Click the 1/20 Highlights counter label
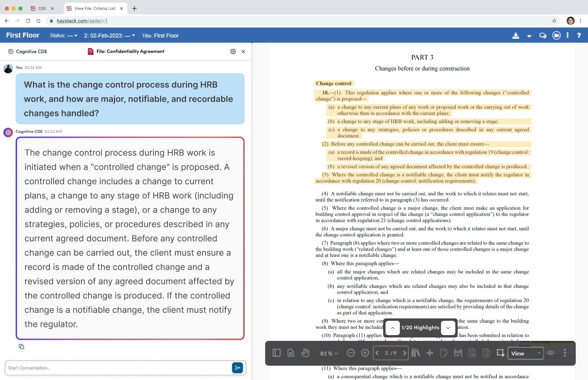The width and height of the screenshot is (588, 380). pyautogui.click(x=420, y=328)
